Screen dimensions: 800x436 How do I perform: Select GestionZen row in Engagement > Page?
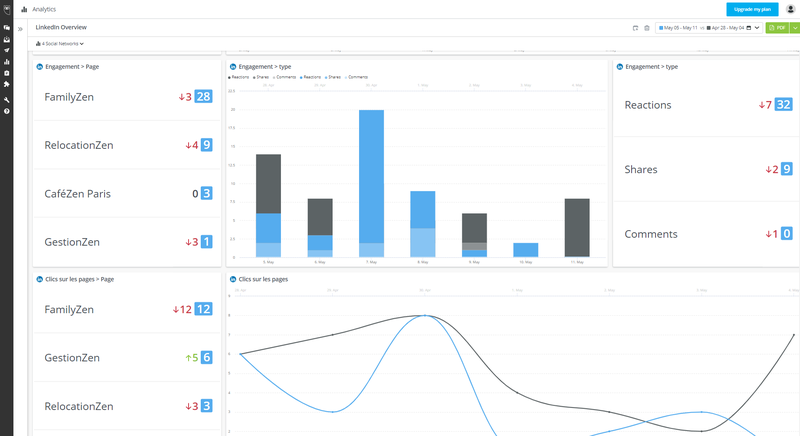127,242
